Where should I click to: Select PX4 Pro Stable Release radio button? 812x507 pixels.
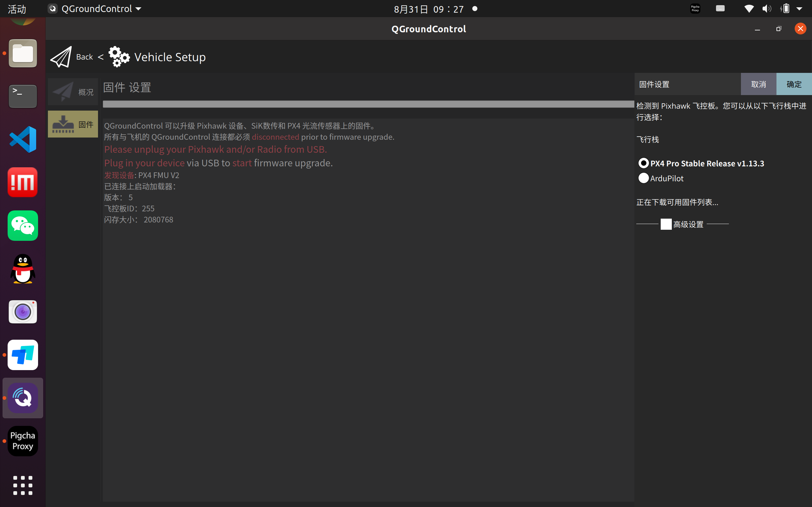(643, 163)
